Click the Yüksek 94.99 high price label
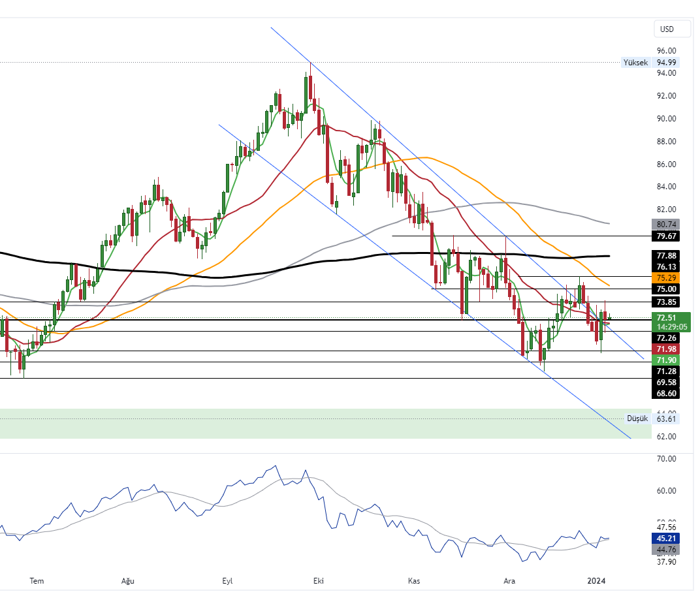 (650, 63)
